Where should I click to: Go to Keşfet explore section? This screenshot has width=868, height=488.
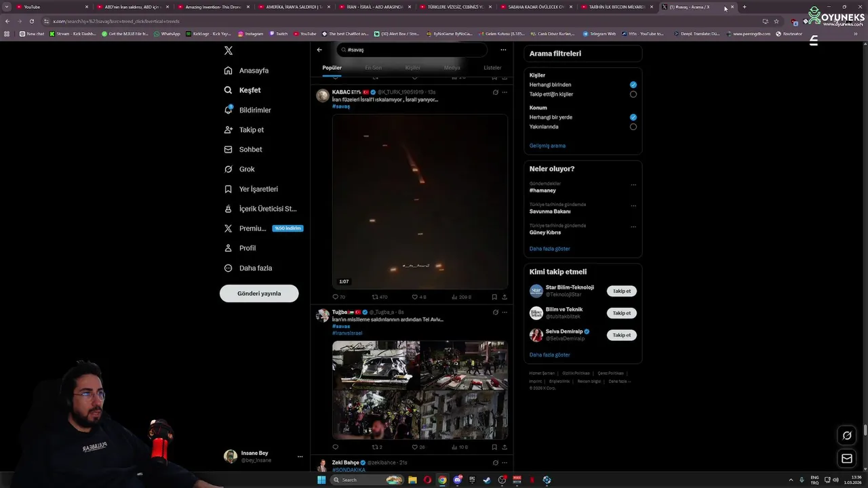click(x=243, y=90)
